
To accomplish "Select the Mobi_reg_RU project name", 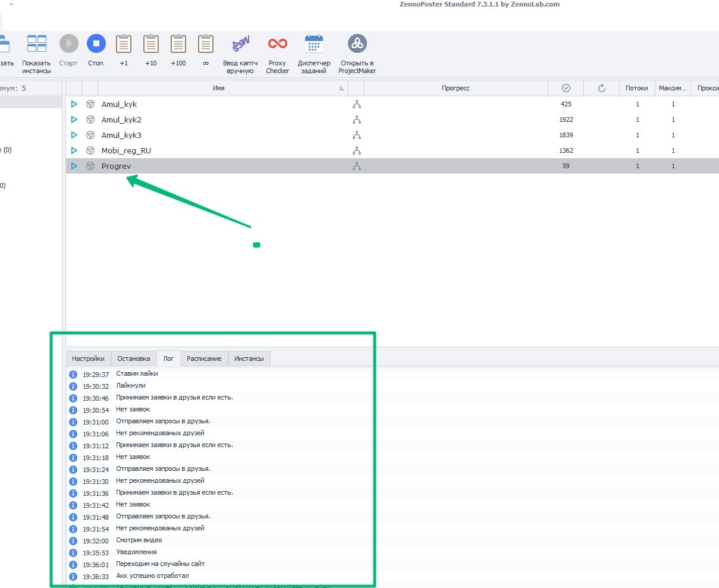I will [126, 150].
